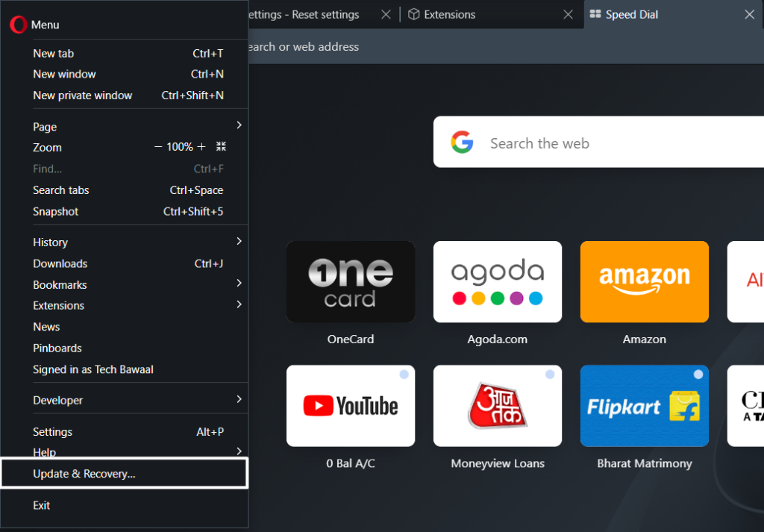This screenshot has height=532, width=764.
Task: Choose Exit from the menu
Action: pos(125,505)
